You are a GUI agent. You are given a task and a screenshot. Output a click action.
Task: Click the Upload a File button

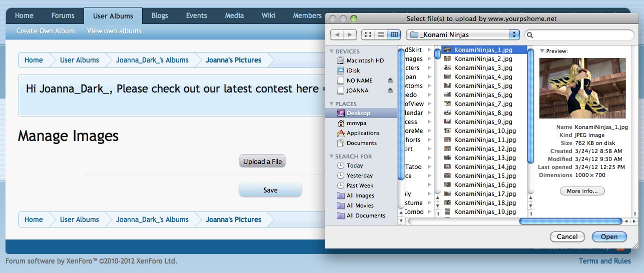[x=262, y=161]
